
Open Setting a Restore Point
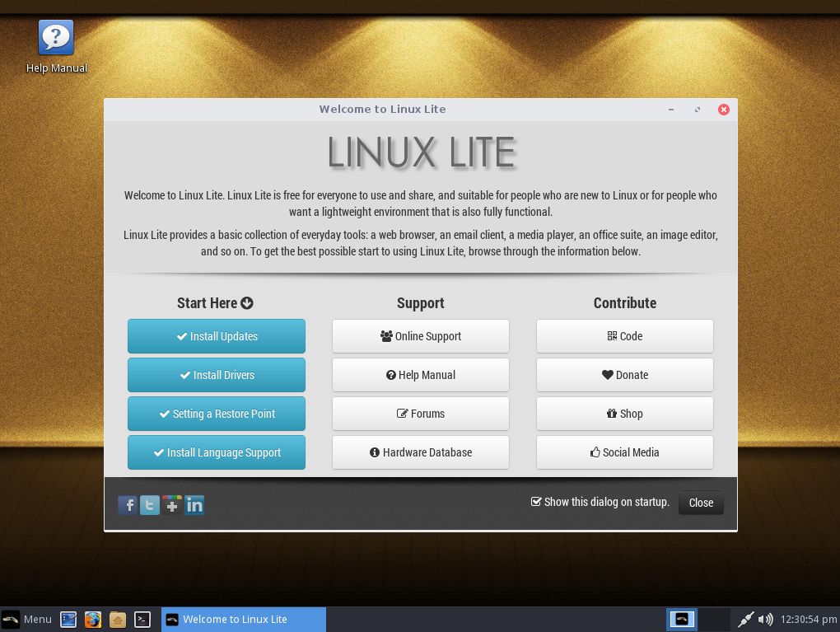click(217, 414)
